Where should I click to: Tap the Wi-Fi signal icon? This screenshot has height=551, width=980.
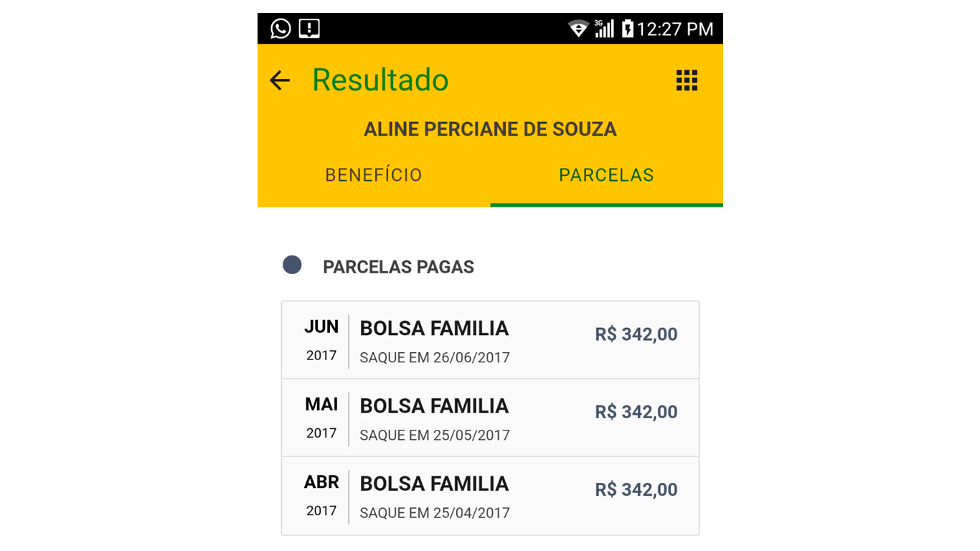coord(578,29)
